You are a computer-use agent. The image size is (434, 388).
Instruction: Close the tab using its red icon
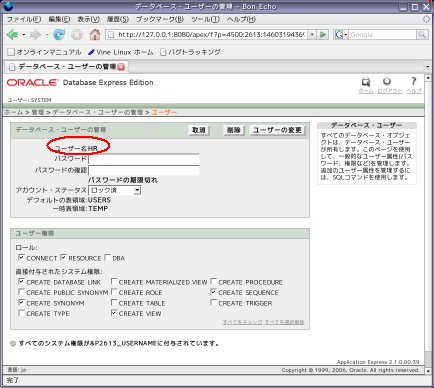[x=121, y=67]
